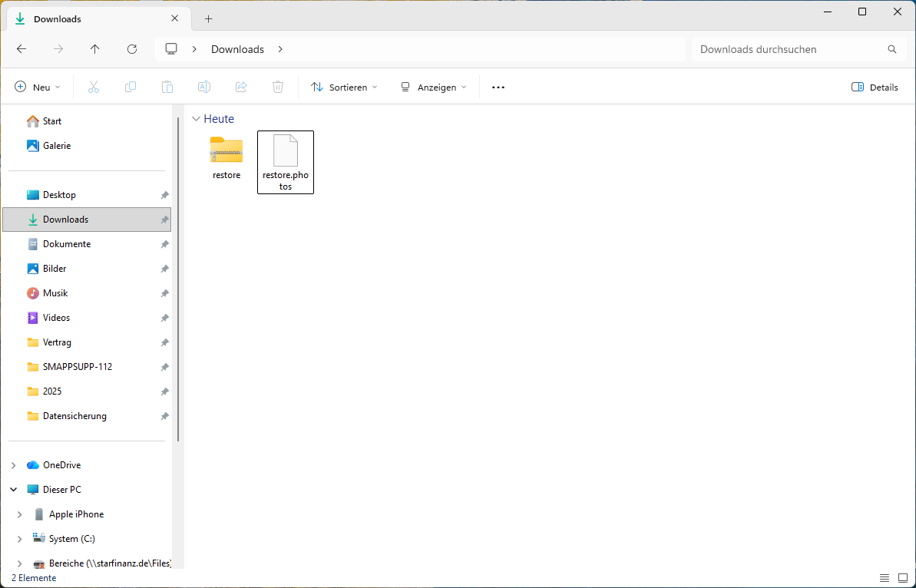Unpin SMAPPSUPP-112 using its pin icon
The height and width of the screenshot is (588, 916).
[165, 367]
